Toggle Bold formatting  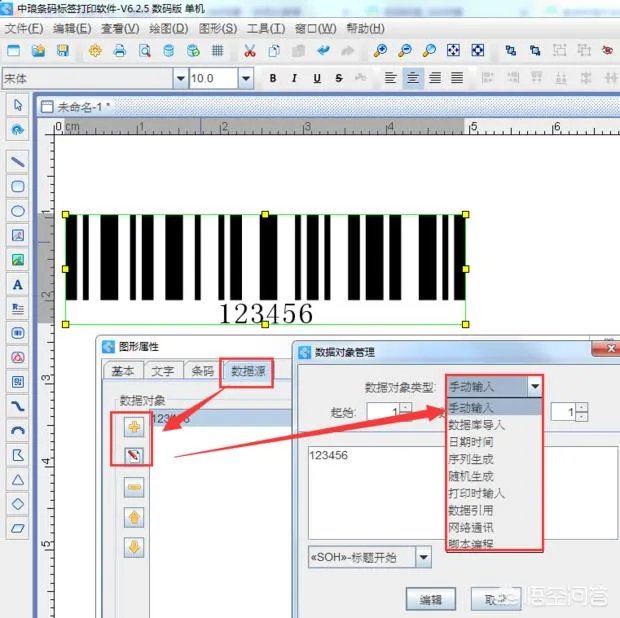coord(273,78)
